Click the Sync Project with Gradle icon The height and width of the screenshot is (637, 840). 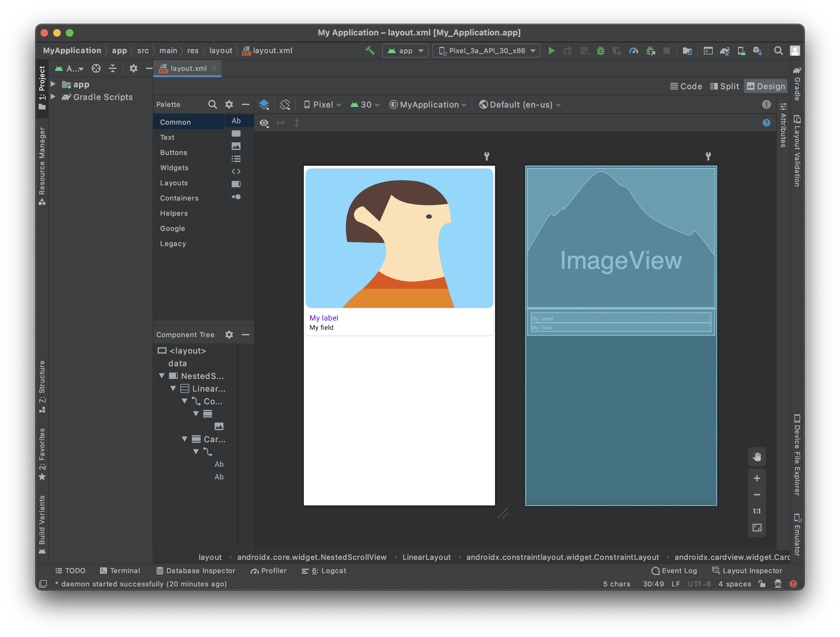(x=724, y=51)
